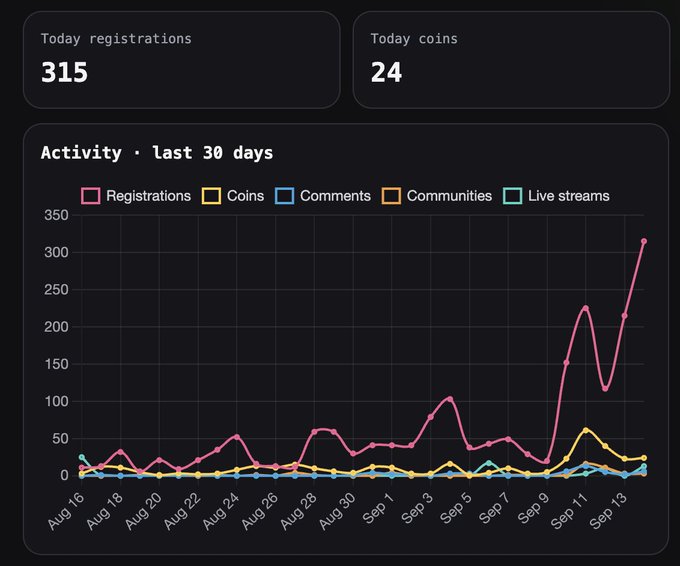
Task: Click Coins peak point on Sep 11
Action: 586,430
